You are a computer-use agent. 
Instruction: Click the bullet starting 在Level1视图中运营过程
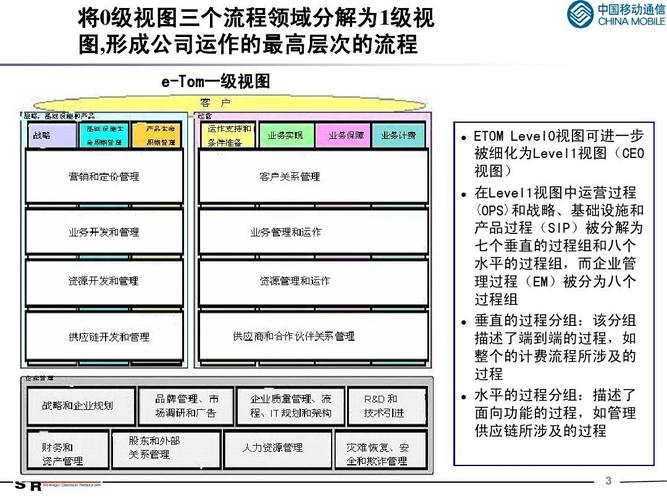[553, 246]
